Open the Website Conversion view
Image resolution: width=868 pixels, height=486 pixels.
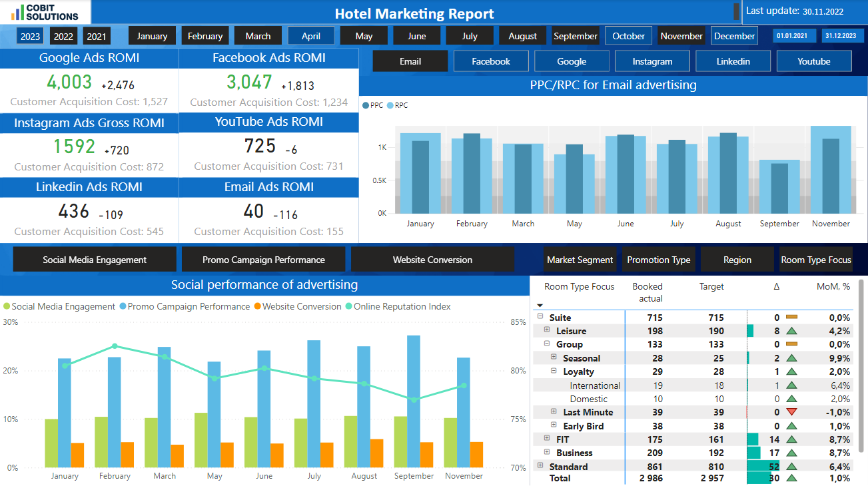click(432, 259)
